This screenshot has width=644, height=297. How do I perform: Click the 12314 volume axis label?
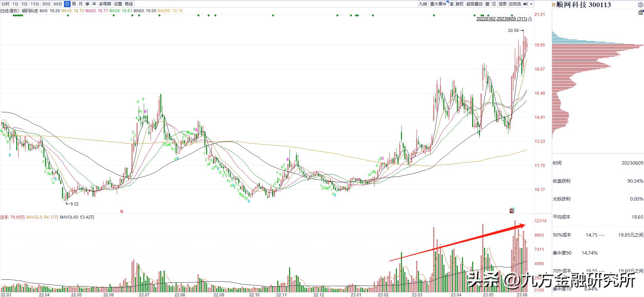[540, 221]
